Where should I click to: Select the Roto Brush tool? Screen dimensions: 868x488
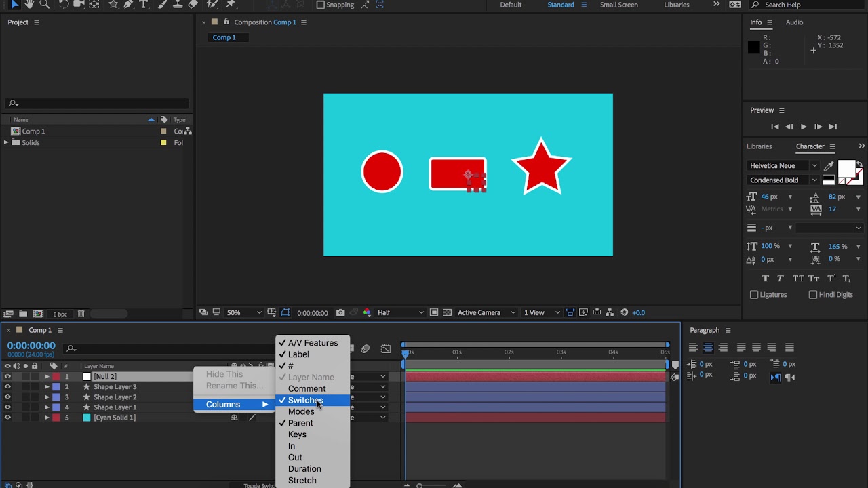pyautogui.click(x=212, y=5)
